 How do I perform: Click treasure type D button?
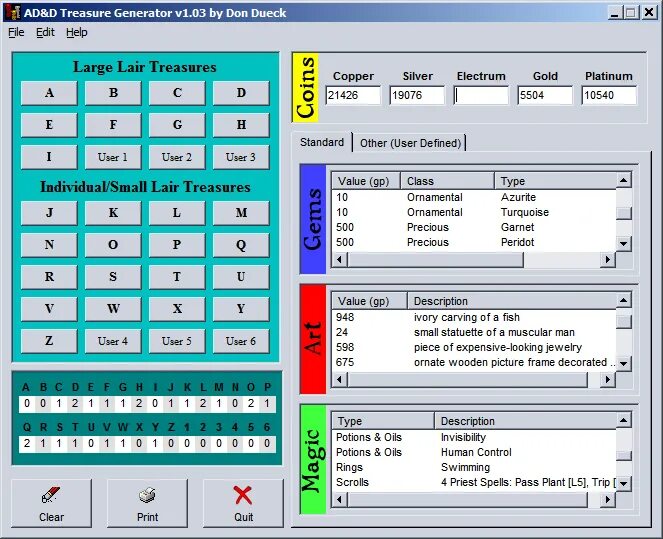click(x=241, y=93)
